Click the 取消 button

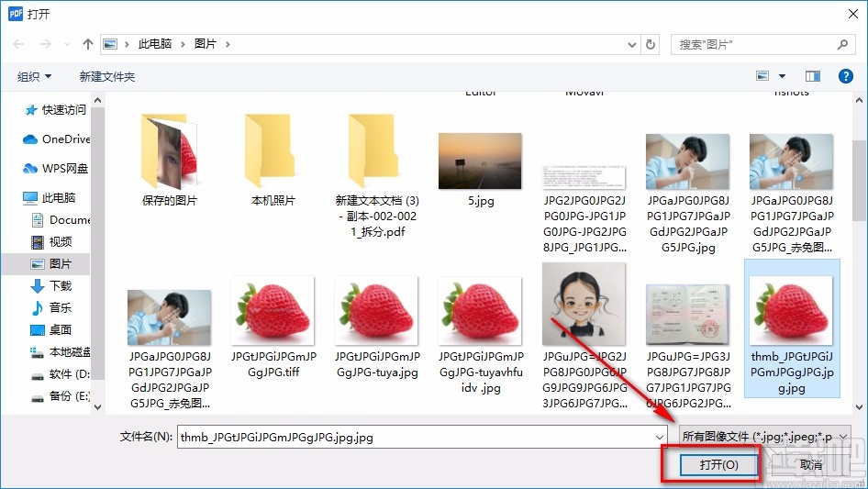810,464
